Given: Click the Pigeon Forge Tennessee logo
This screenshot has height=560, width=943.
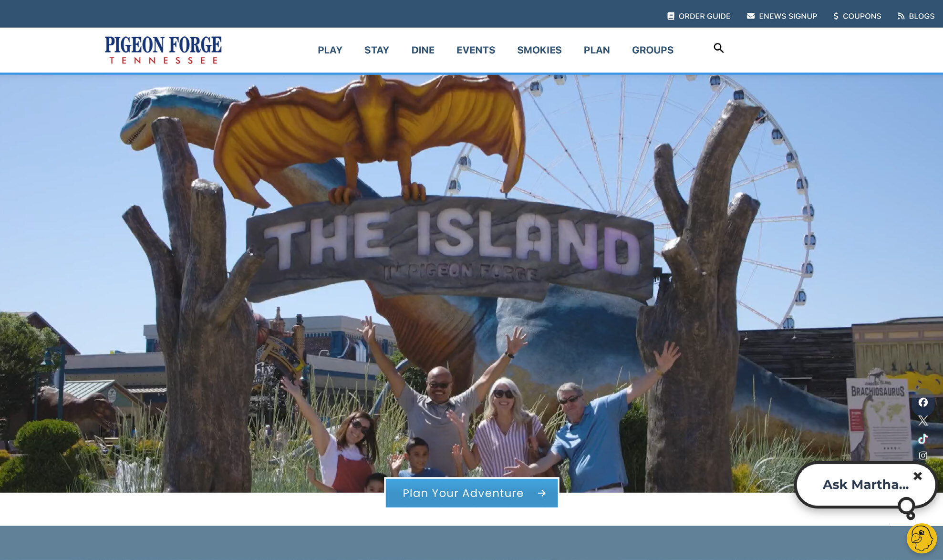Looking at the screenshot, I should [x=163, y=50].
